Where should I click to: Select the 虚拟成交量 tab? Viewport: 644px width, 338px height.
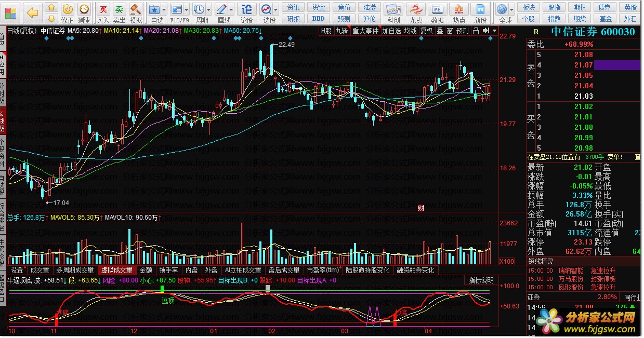(x=116, y=270)
